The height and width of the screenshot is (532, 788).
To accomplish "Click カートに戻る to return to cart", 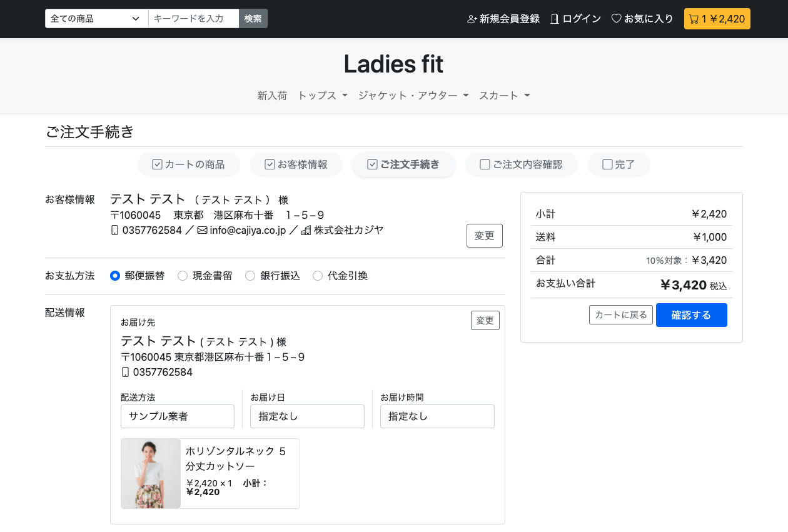I will click(x=620, y=314).
